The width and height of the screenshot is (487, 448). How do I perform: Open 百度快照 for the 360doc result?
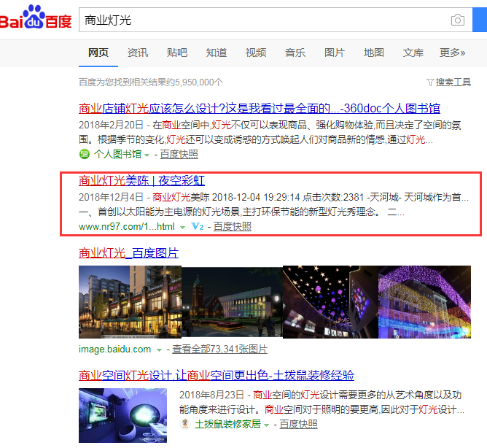tap(179, 155)
